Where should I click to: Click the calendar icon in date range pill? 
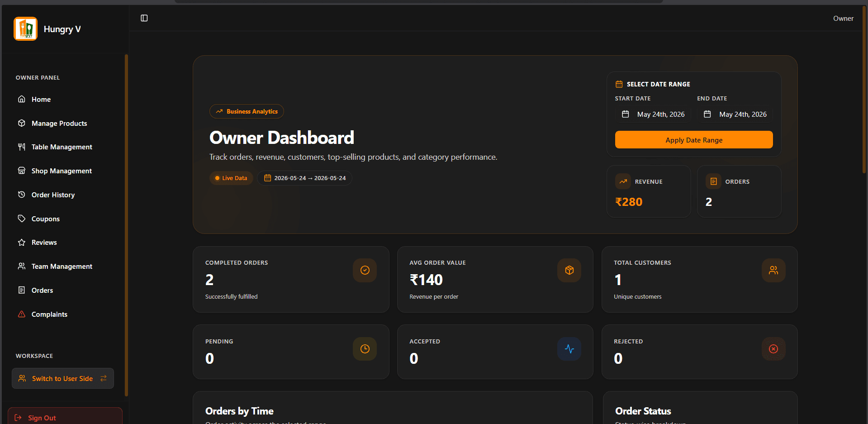(x=267, y=178)
